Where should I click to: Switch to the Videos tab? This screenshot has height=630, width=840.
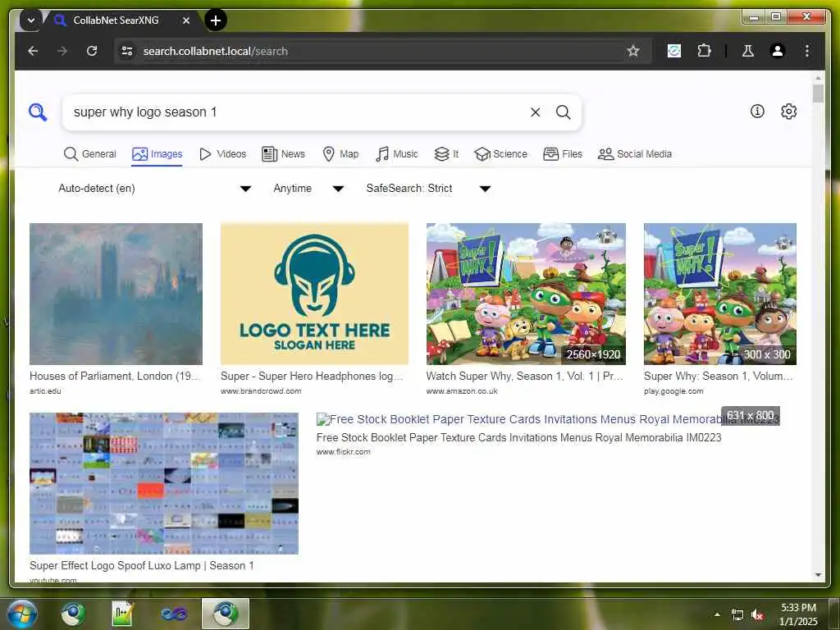222,154
